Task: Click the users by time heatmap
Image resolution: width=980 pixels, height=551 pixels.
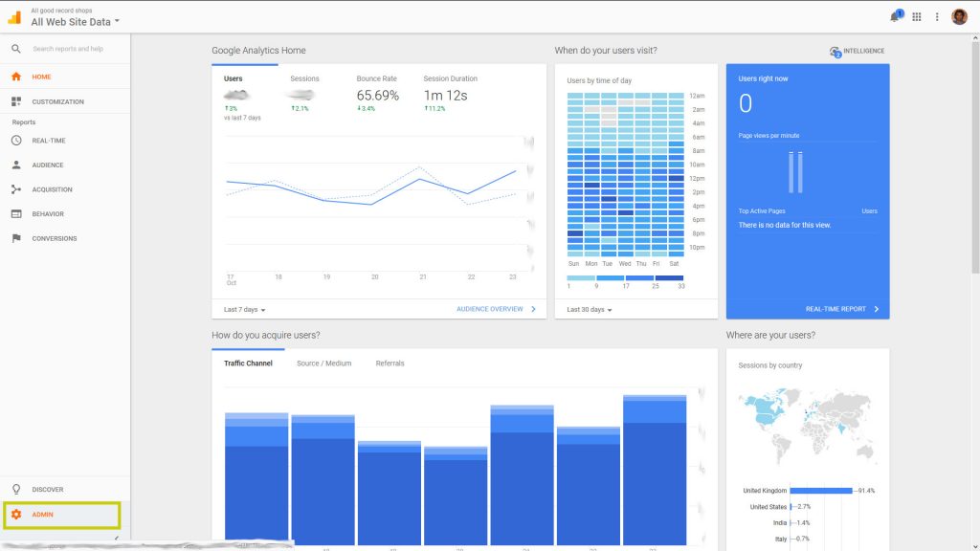Action: click(625, 174)
